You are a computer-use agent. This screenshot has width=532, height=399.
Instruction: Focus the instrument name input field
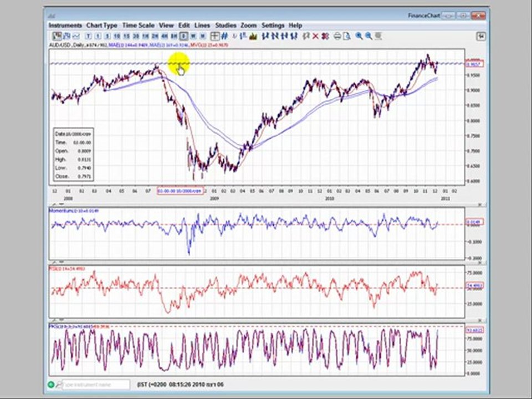pos(96,385)
